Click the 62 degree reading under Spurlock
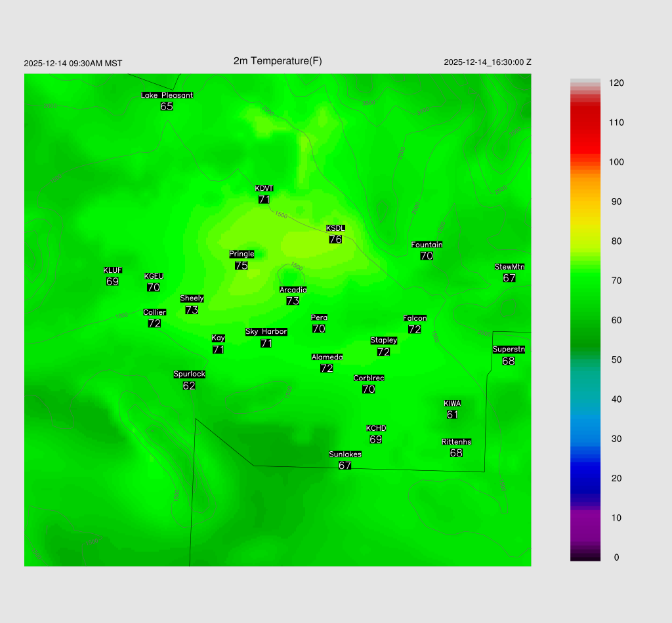 pos(189,386)
